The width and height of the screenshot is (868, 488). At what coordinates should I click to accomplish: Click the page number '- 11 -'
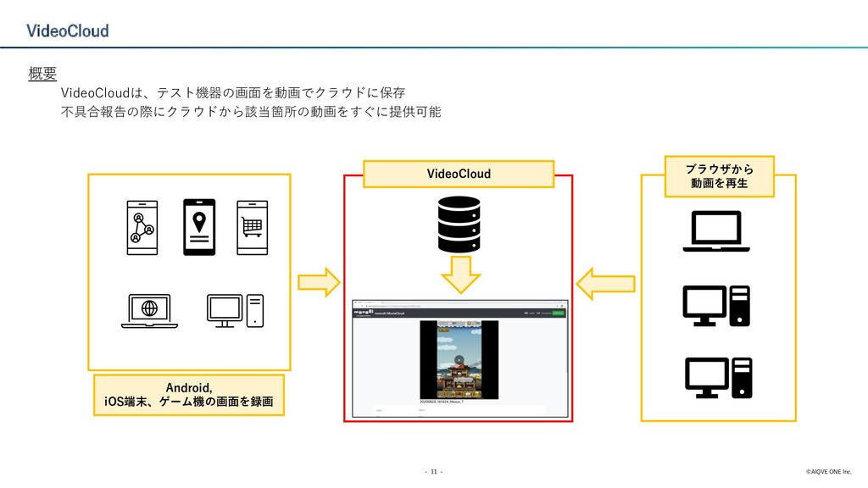tap(433, 472)
